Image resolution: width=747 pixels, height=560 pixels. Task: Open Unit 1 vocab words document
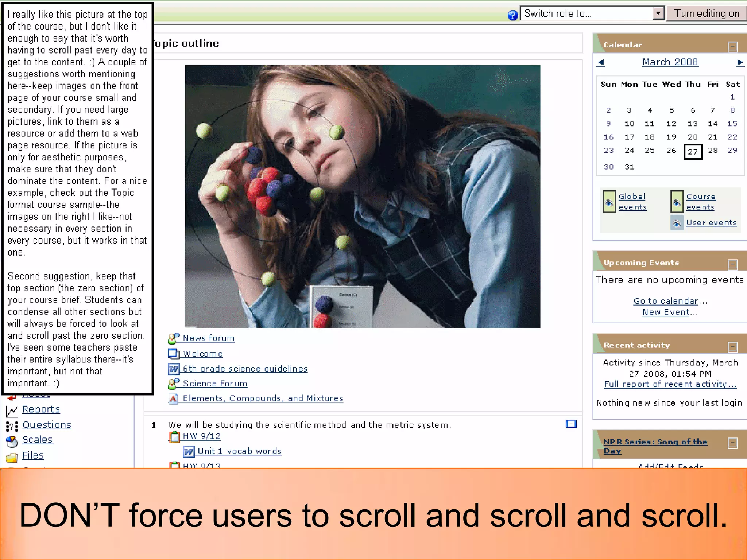pyautogui.click(x=240, y=451)
